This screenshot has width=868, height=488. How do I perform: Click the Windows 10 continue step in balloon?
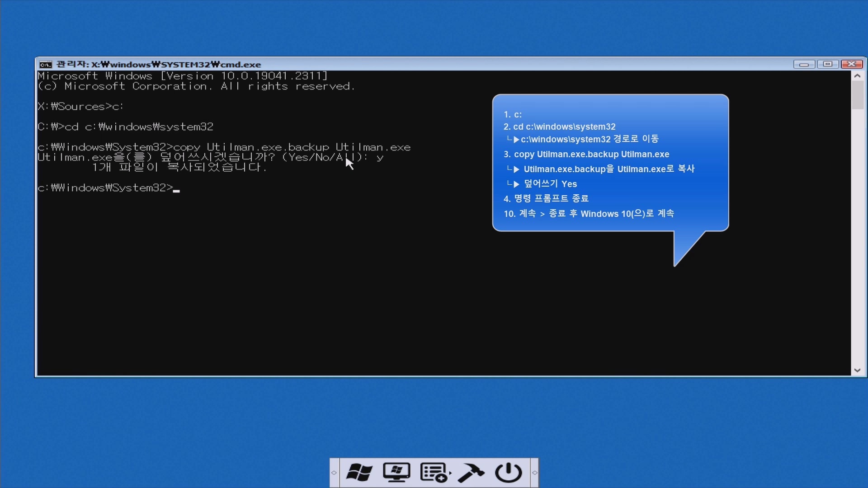click(x=589, y=214)
